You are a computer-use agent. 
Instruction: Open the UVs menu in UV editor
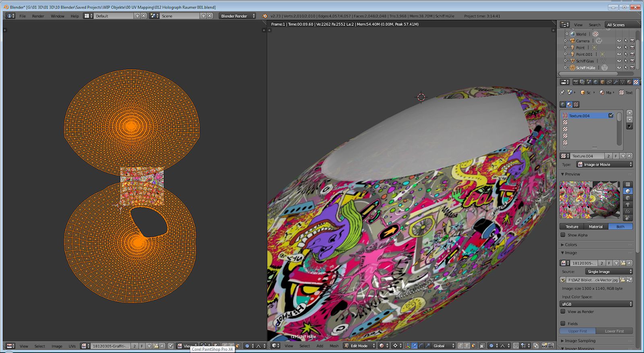(72, 346)
